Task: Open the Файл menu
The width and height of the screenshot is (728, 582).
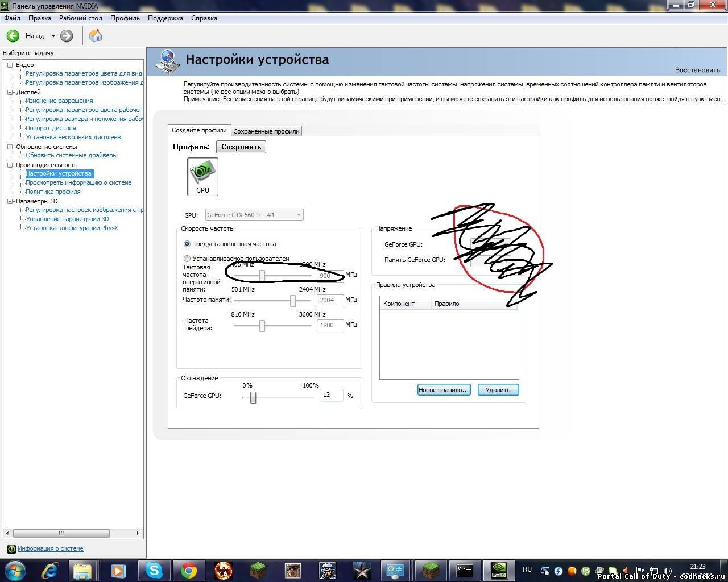Action: point(12,18)
